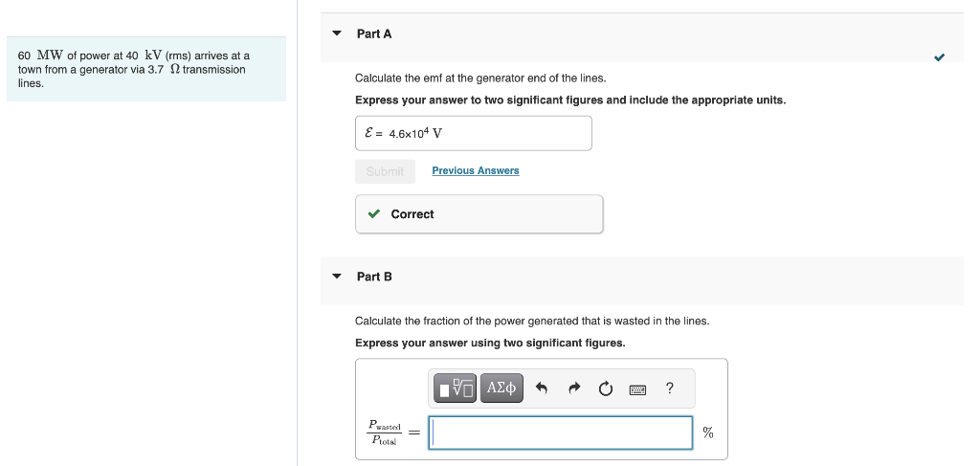This screenshot has height=466, width=980.
Task: Click the blue Part A checkmark
Action: 939,57
